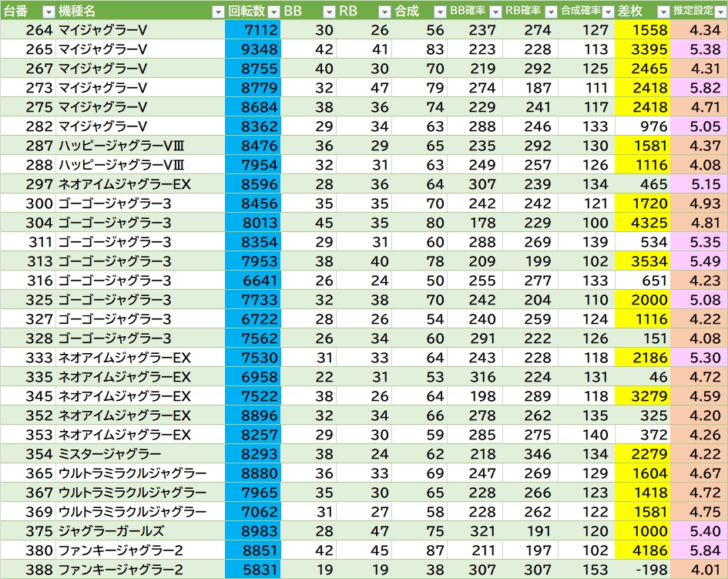Expand the 回転数 filter arrow
Viewport: 728px width, 579px height.
click(273, 12)
